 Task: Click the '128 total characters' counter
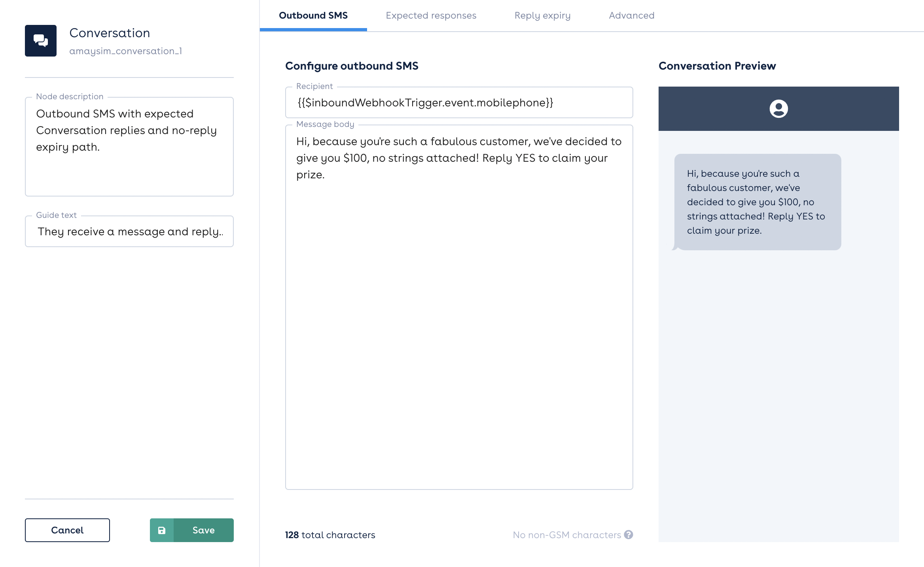point(330,535)
